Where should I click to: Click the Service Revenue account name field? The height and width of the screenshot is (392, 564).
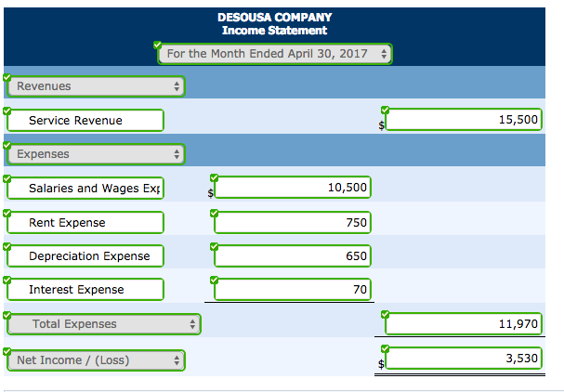(x=85, y=121)
